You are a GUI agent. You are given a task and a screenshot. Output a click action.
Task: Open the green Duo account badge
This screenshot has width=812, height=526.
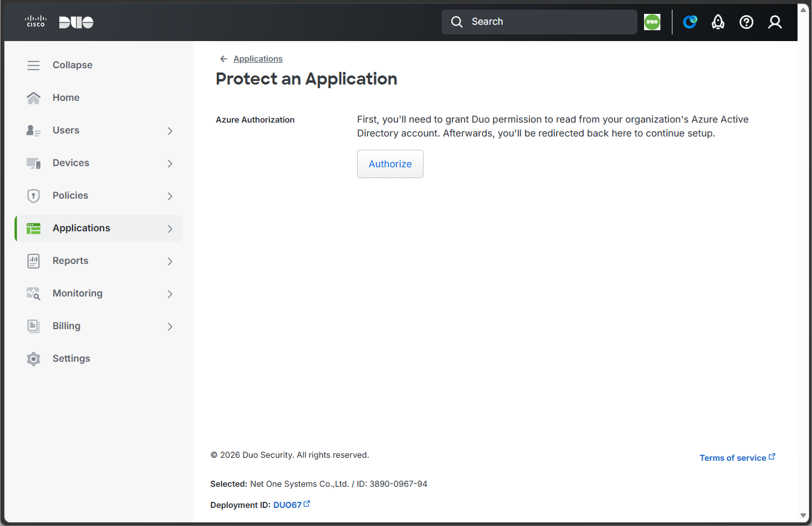pos(652,22)
